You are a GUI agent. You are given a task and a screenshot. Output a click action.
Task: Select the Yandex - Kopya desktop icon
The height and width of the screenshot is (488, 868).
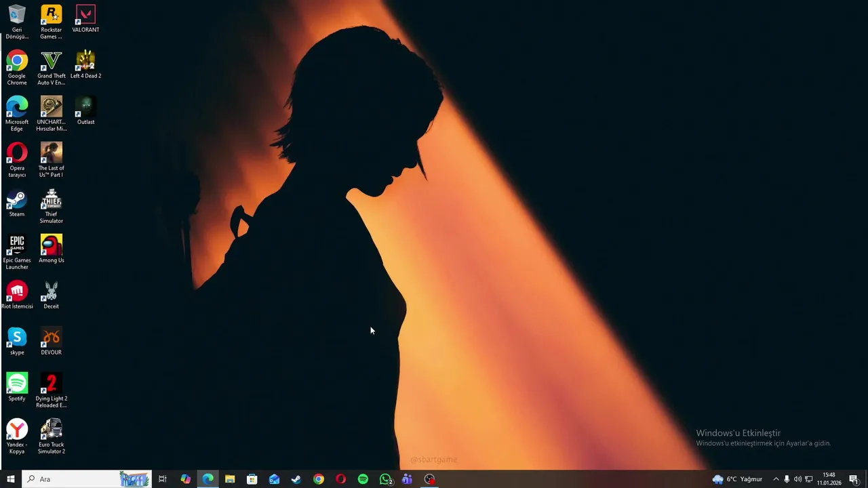[17, 436]
